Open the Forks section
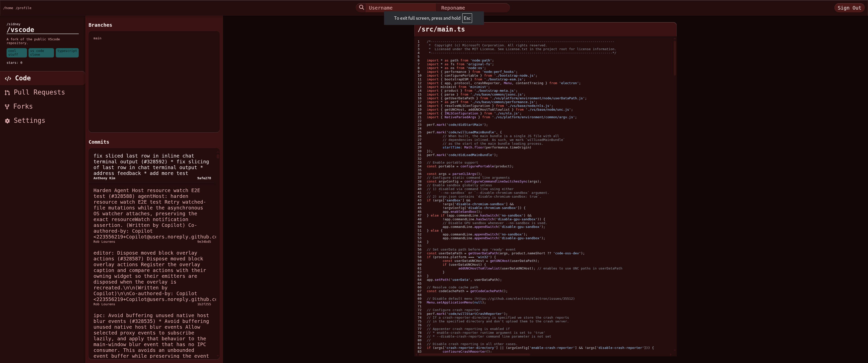The height and width of the screenshot is (363, 868). 42,106
